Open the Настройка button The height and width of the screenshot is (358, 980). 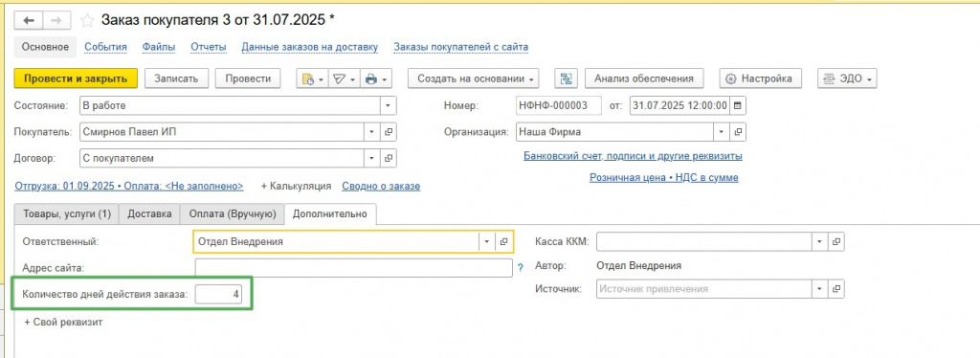pos(760,78)
